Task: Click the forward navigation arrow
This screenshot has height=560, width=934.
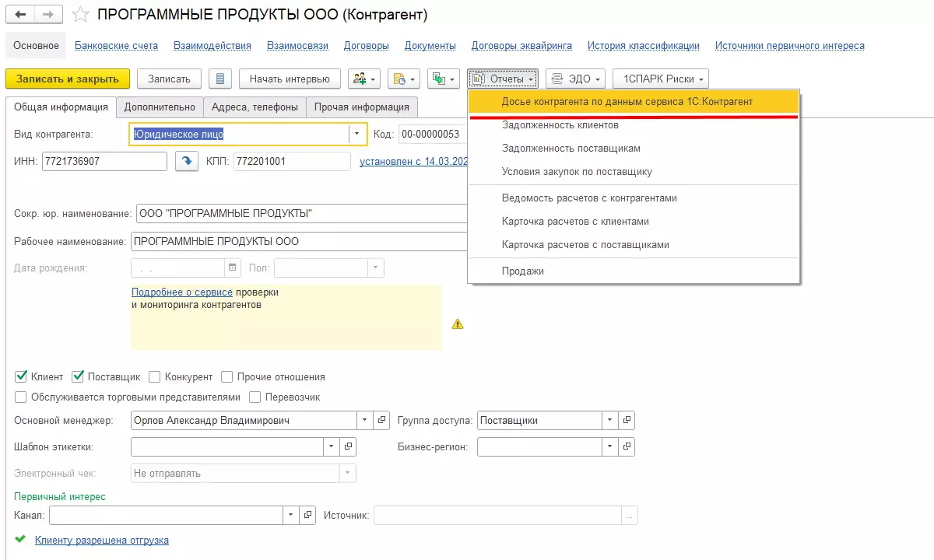Action: [x=47, y=15]
